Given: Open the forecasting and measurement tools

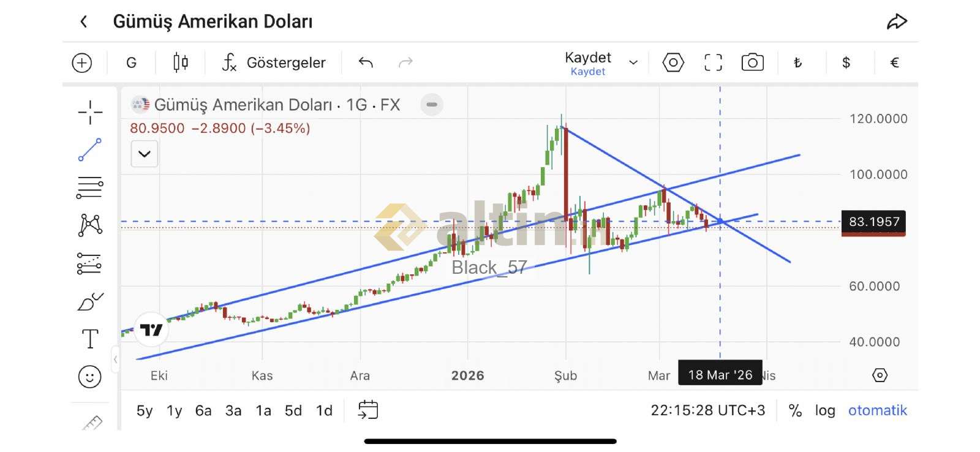Looking at the screenshot, I should point(90,263).
